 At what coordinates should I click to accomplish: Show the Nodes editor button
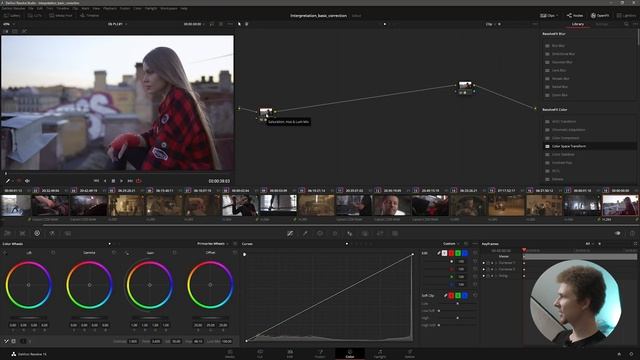[x=575, y=16]
